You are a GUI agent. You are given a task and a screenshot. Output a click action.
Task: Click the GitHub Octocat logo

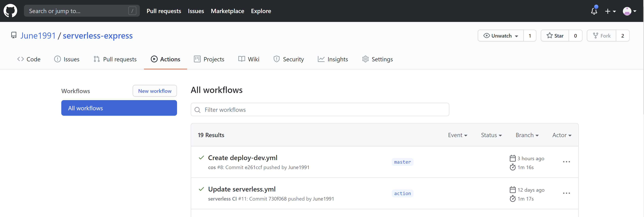tap(10, 11)
